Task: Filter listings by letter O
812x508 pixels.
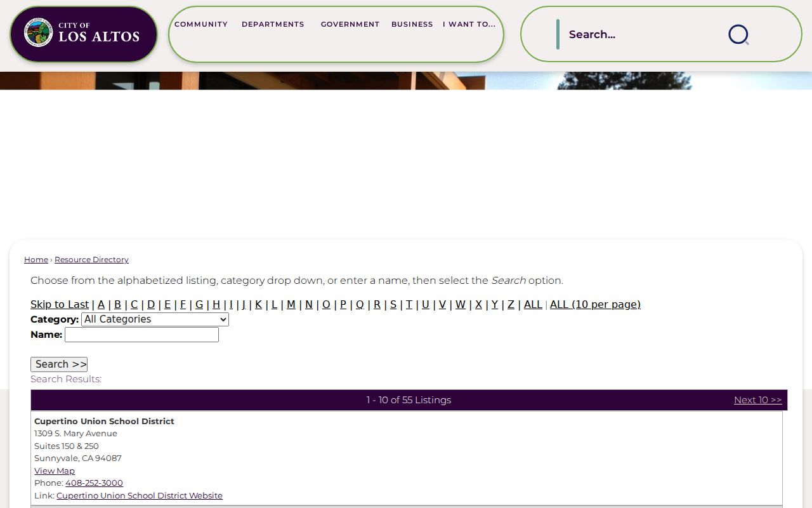Action: [326, 305]
